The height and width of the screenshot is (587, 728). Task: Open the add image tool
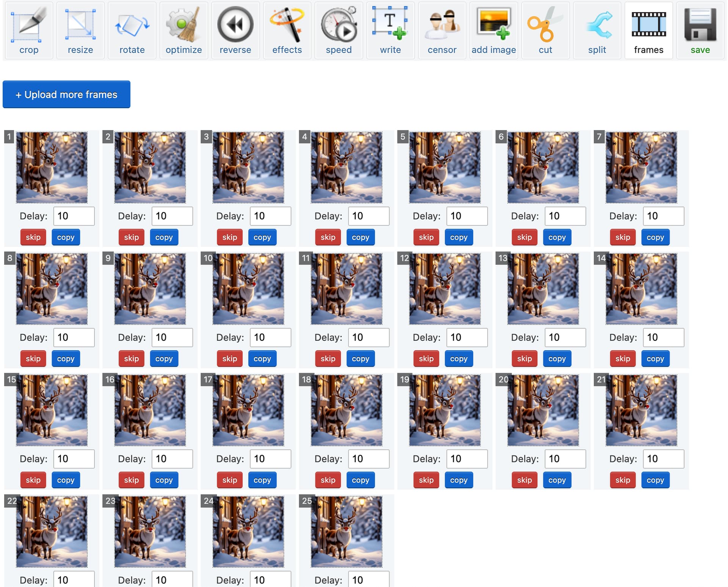click(494, 30)
